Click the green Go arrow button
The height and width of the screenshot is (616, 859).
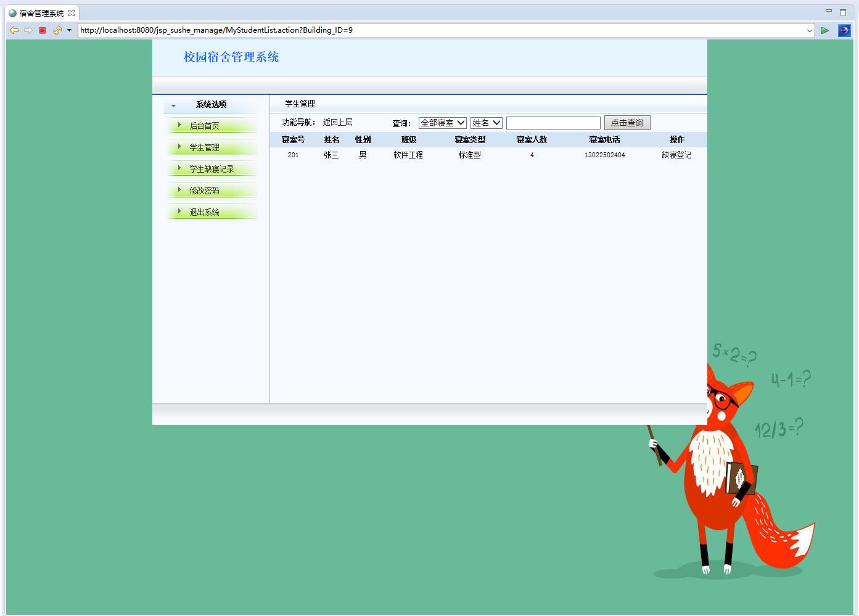coord(825,30)
